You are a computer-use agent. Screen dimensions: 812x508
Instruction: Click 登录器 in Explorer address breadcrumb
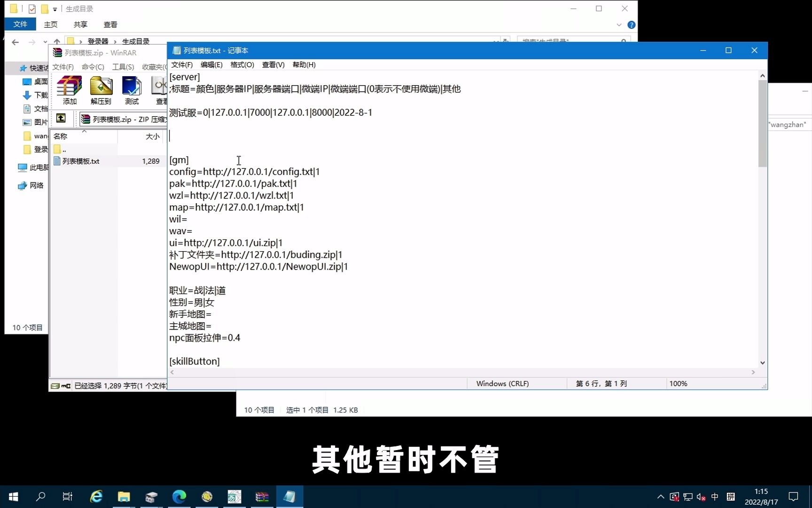coord(98,41)
